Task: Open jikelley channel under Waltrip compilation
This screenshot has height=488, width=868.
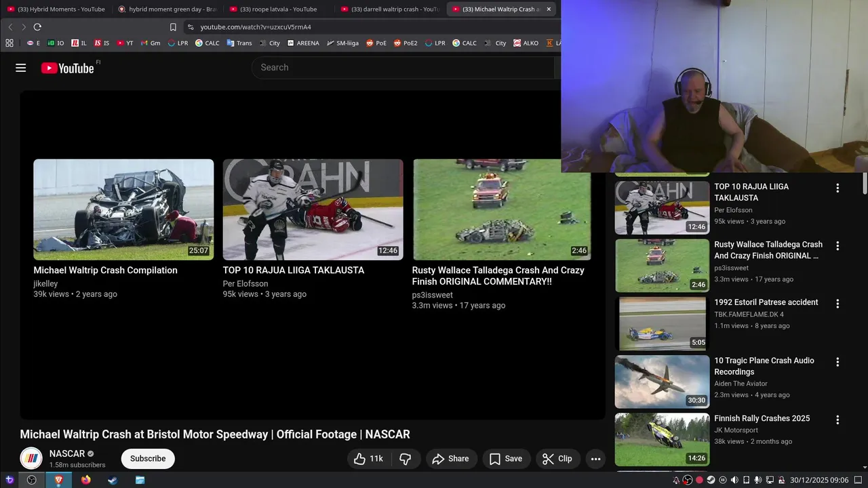Action: coord(45,283)
